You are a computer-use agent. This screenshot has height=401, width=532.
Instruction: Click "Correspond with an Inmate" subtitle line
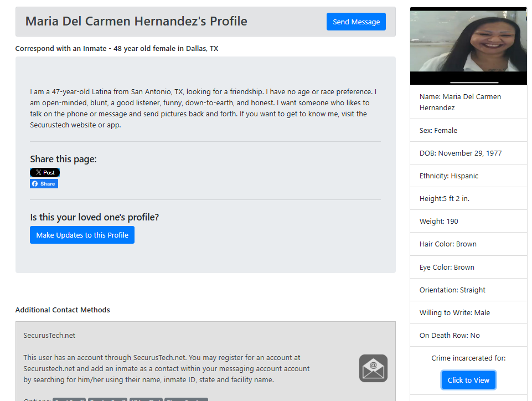click(x=117, y=49)
